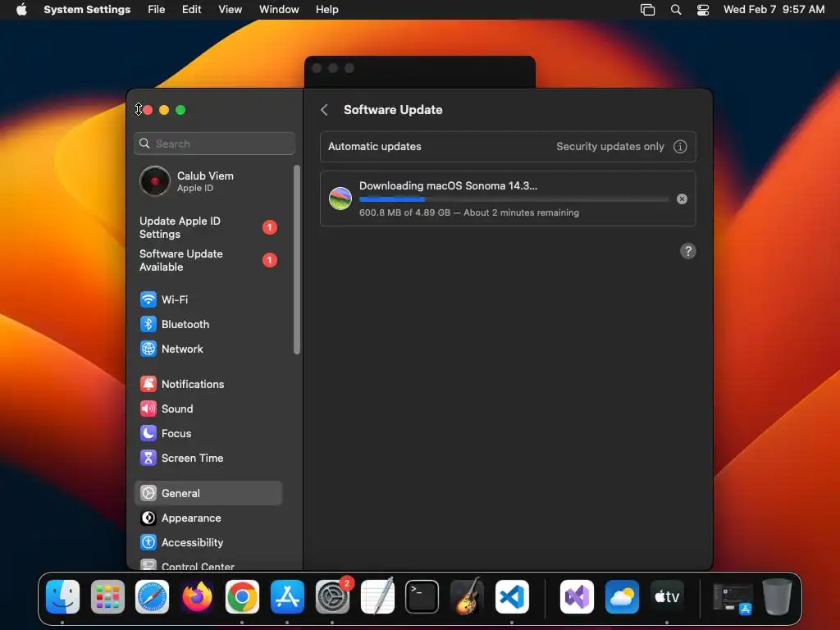Open Spotlight search in menu bar
Viewport: 840px width, 630px height.
676,10
